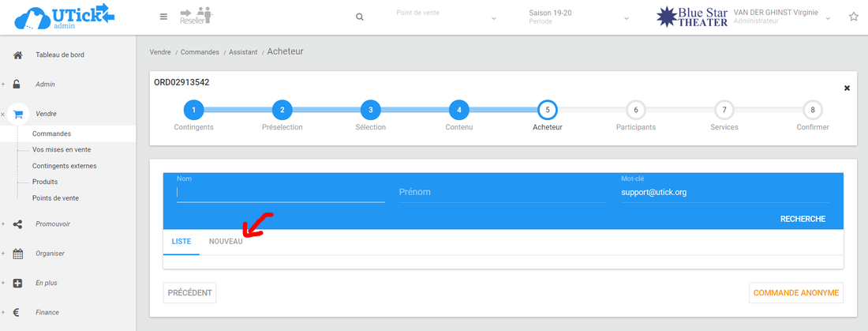Screen dimensions: 868x331
Task: Click the Tableau de bord home icon
Action: click(x=17, y=55)
